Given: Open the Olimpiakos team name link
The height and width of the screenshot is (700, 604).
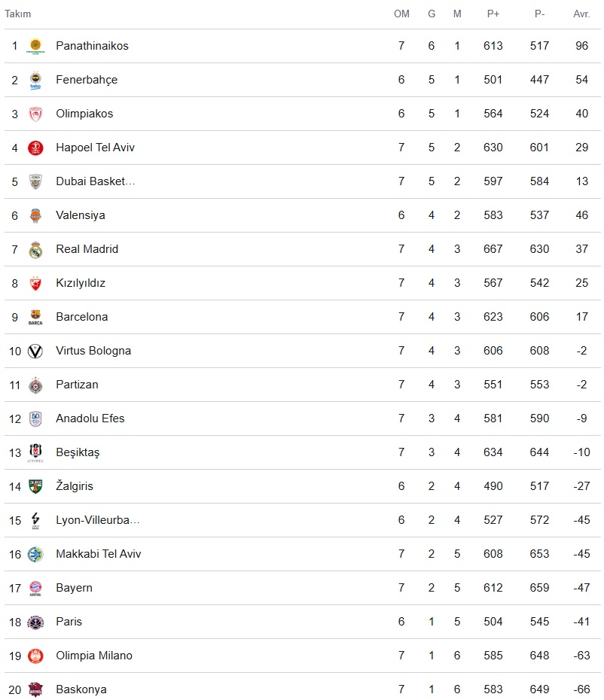Looking at the screenshot, I should point(84,114).
